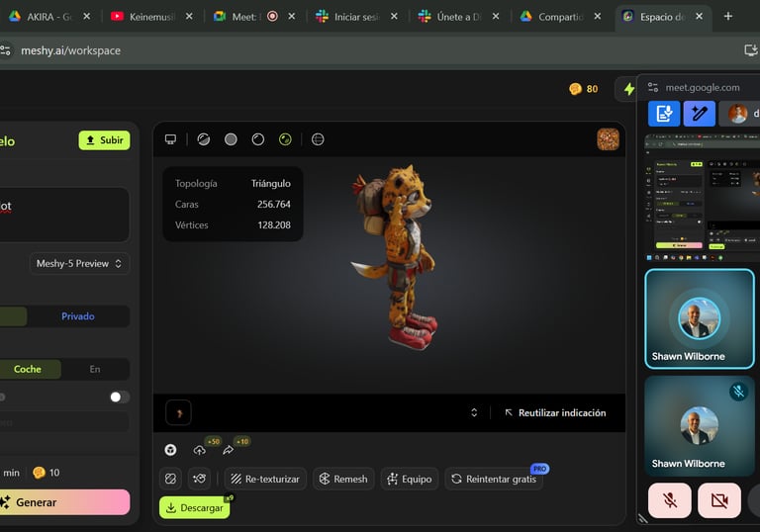
Task: Click the Remesh button
Action: coord(343,479)
